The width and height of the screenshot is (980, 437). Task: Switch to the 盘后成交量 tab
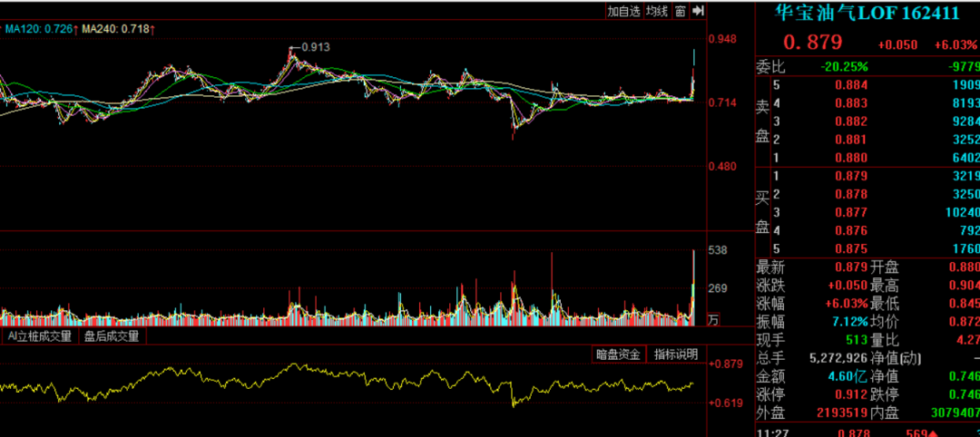point(112,336)
